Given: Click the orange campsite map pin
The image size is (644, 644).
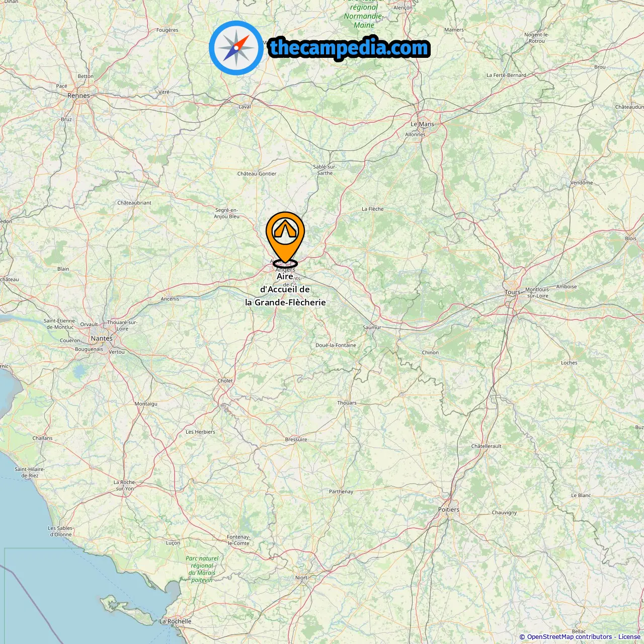Looking at the screenshot, I should (285, 237).
